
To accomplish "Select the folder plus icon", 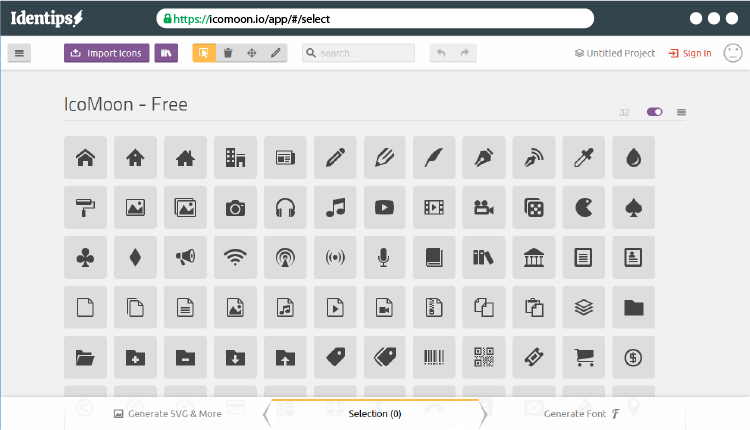I will click(x=135, y=357).
